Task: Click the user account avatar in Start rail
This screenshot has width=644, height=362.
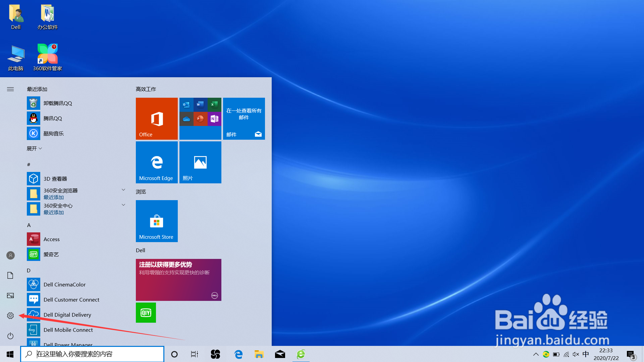Action: tap(10, 255)
